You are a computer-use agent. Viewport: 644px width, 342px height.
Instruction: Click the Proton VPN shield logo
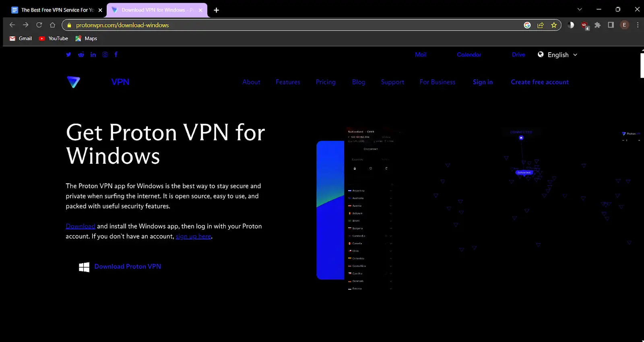coord(73,82)
